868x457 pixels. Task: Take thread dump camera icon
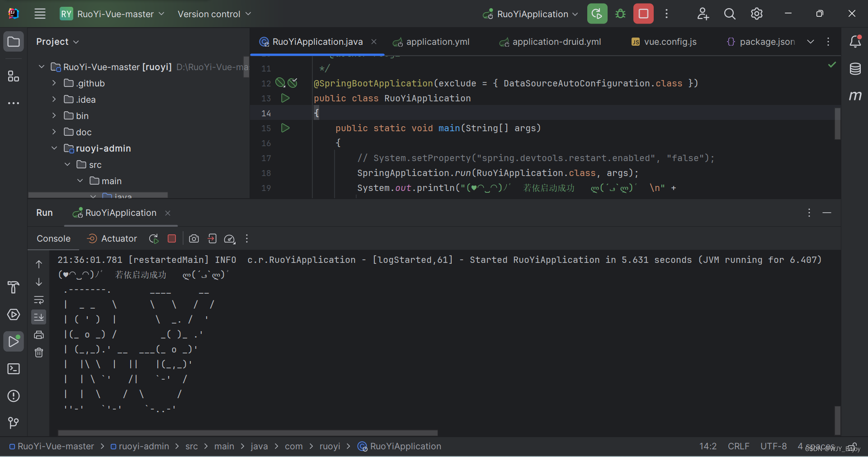194,238
